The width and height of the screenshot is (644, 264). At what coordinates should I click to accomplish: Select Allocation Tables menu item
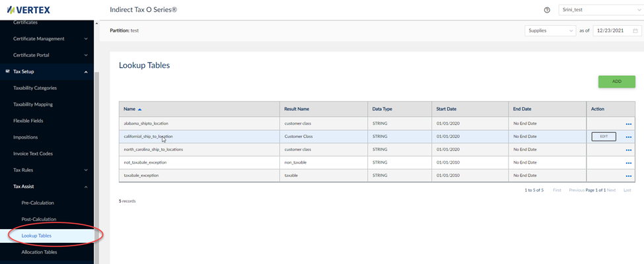point(39,252)
